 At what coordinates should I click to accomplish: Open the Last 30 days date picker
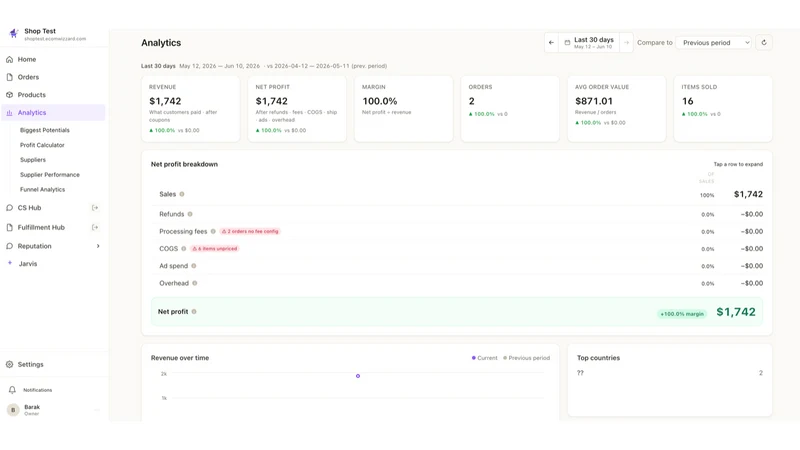pyautogui.click(x=589, y=43)
